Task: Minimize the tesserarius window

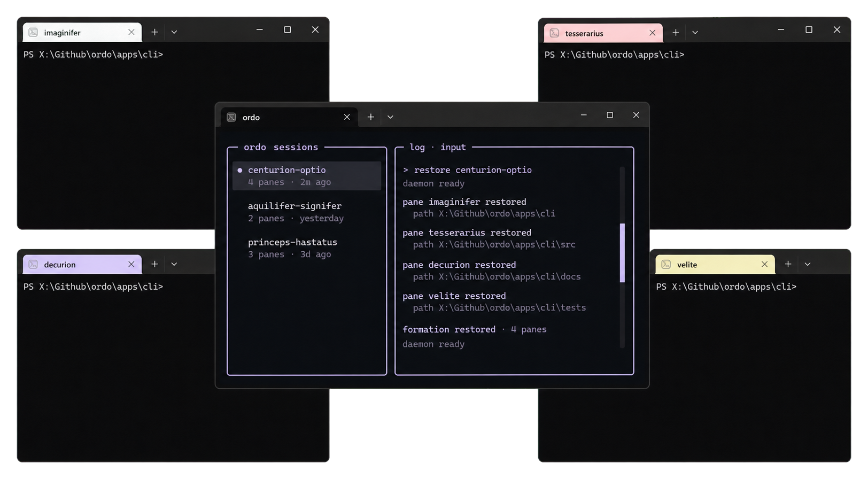Action: click(x=781, y=29)
